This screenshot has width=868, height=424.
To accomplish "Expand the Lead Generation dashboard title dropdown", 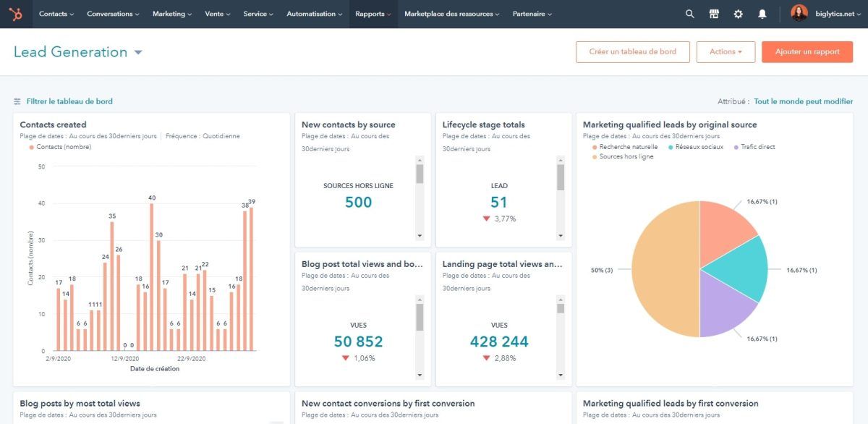I will tap(137, 51).
